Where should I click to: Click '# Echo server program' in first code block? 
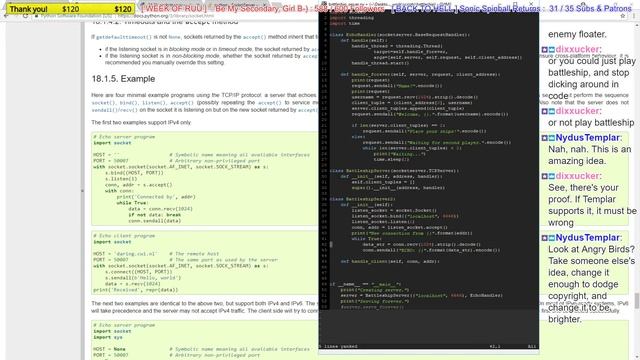pyautogui.click(x=124, y=137)
